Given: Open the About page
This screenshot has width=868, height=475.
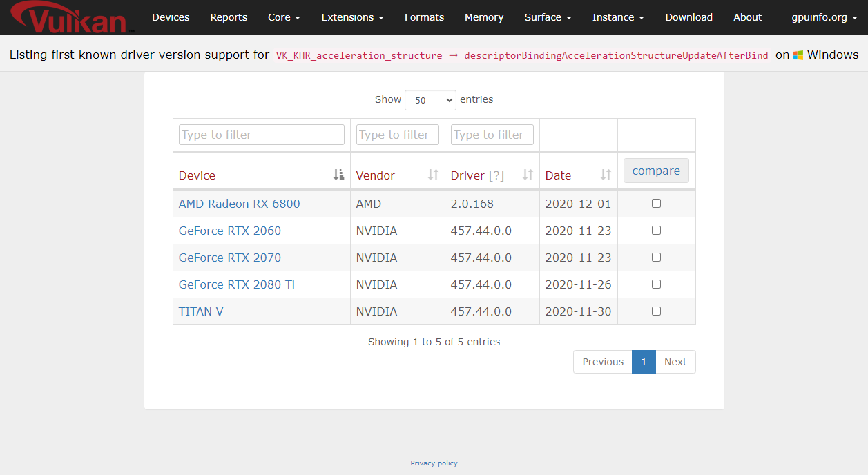Looking at the screenshot, I should pyautogui.click(x=748, y=17).
